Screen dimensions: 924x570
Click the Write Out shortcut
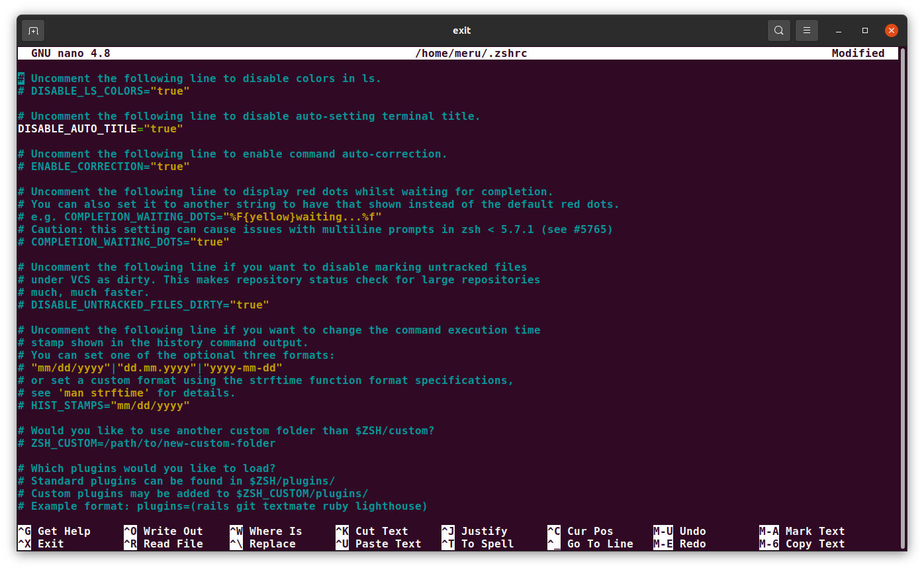click(x=173, y=531)
